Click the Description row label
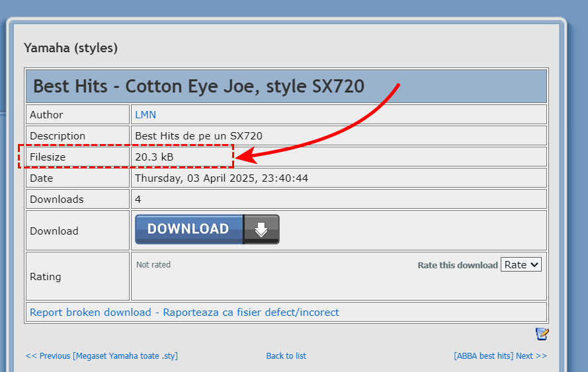The width and height of the screenshot is (588, 372). click(x=58, y=135)
